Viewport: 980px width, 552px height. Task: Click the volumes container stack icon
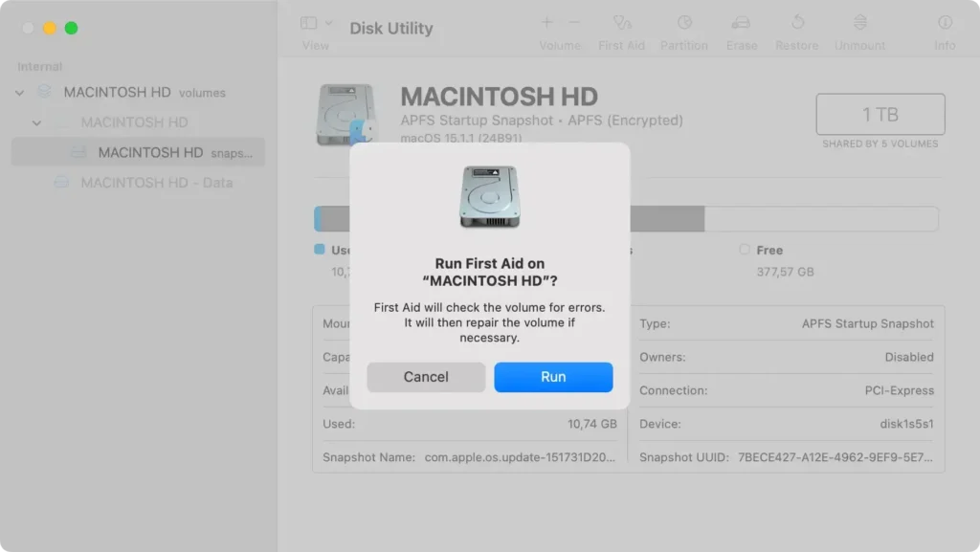(x=44, y=92)
